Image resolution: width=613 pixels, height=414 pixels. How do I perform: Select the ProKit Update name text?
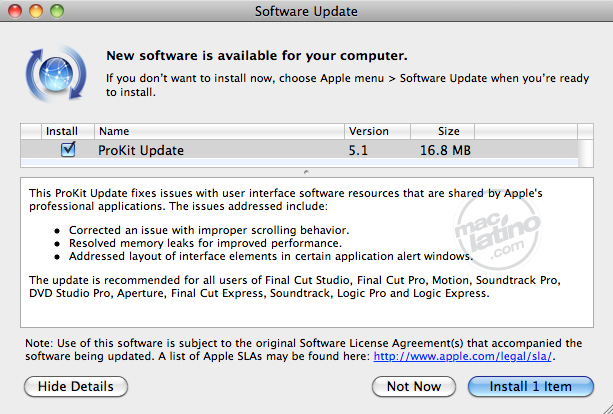point(141,151)
